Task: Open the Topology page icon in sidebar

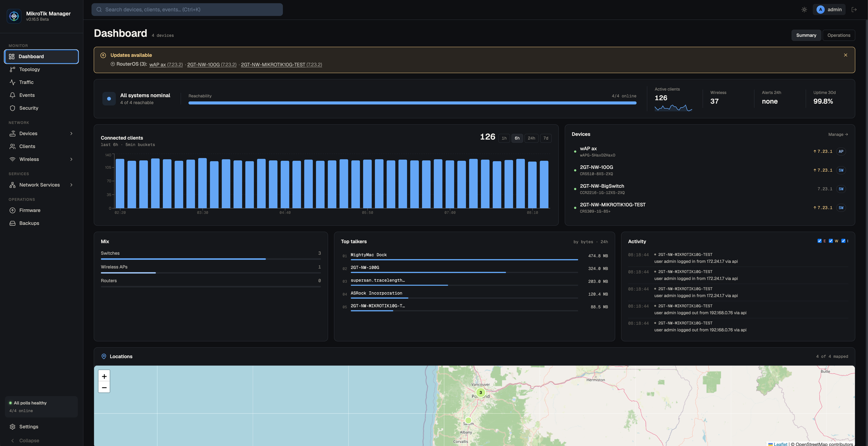Action: [x=13, y=70]
